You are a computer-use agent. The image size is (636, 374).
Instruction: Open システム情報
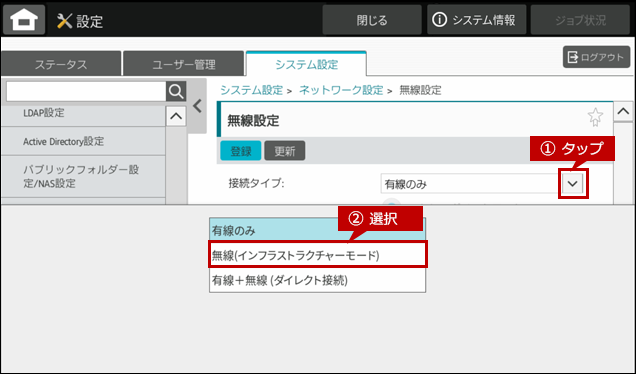477,20
